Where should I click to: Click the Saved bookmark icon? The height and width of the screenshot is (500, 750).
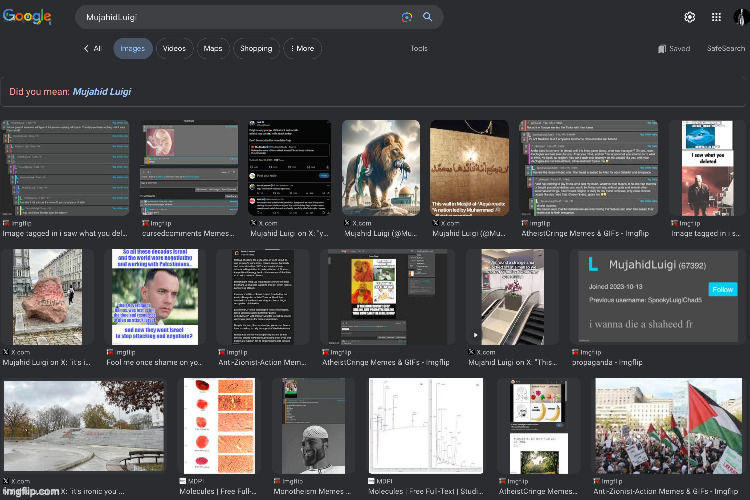point(662,49)
